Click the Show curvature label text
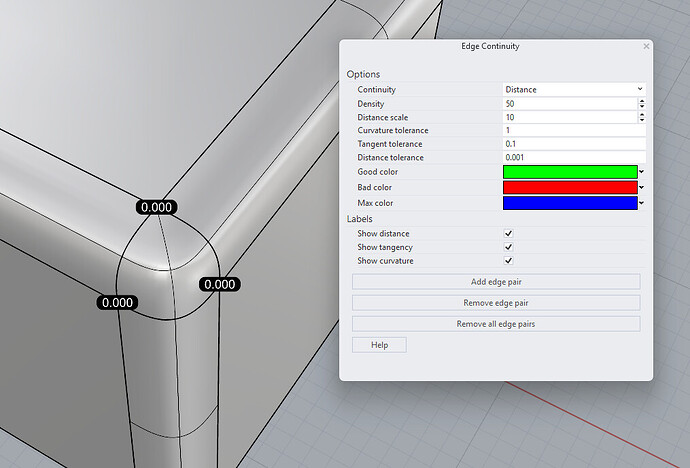Viewport: 690px width, 468px height. 385,261
